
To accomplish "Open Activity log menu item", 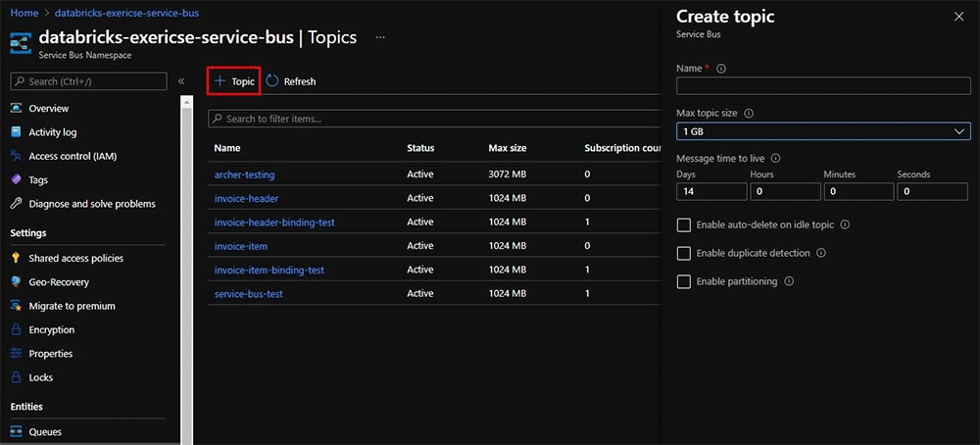I will coord(53,132).
